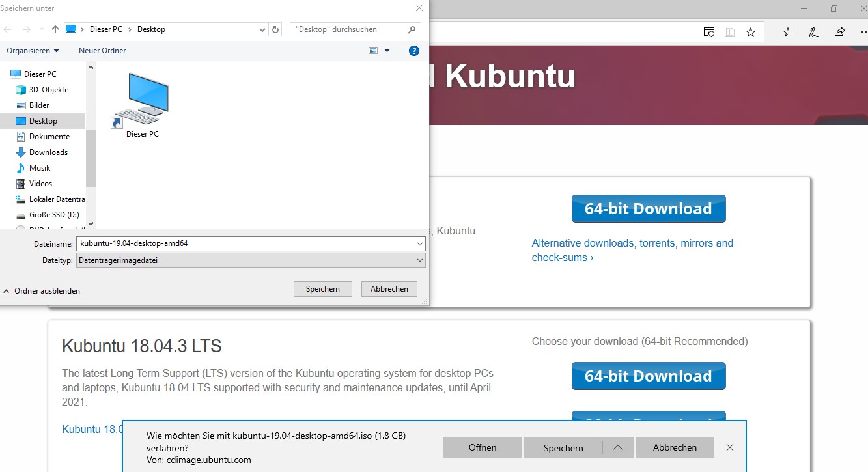This screenshot has height=472, width=868.
Task: Open help with the blue question mark icon
Action: point(413,51)
